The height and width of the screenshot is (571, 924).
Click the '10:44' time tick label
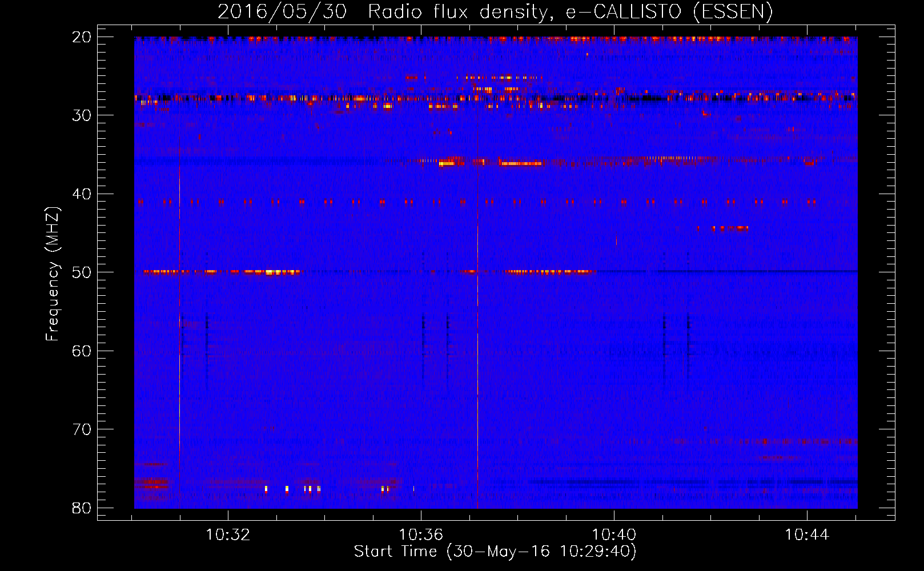(807, 535)
